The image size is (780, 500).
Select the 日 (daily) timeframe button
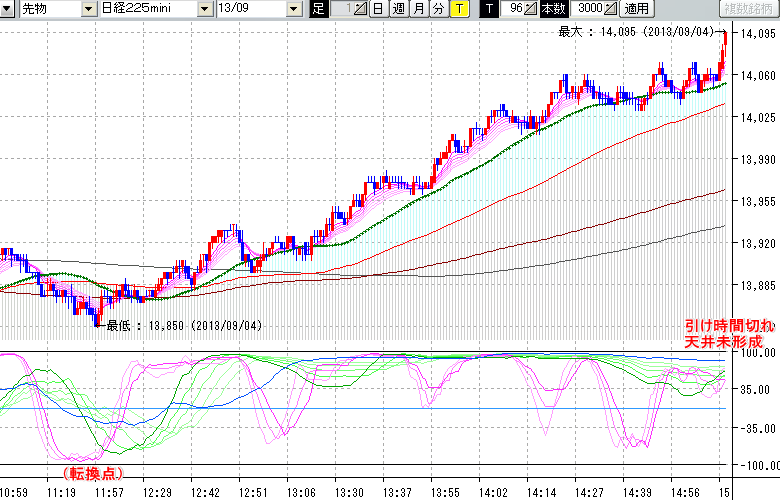click(377, 9)
